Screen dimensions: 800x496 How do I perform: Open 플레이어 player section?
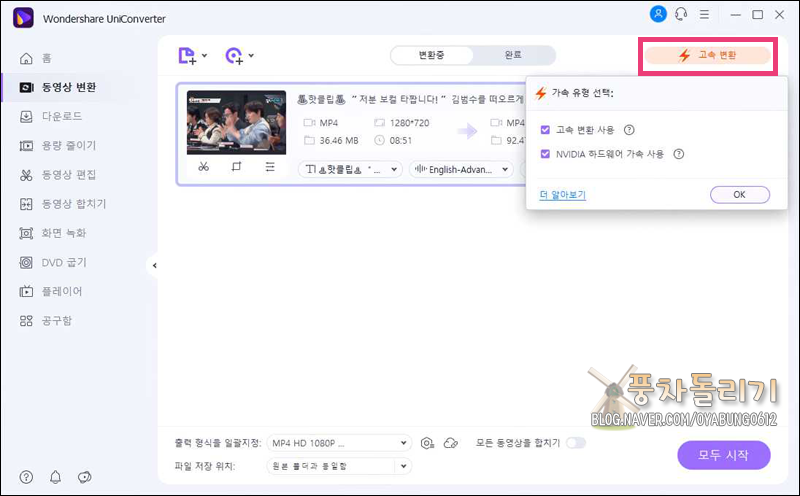click(x=51, y=291)
